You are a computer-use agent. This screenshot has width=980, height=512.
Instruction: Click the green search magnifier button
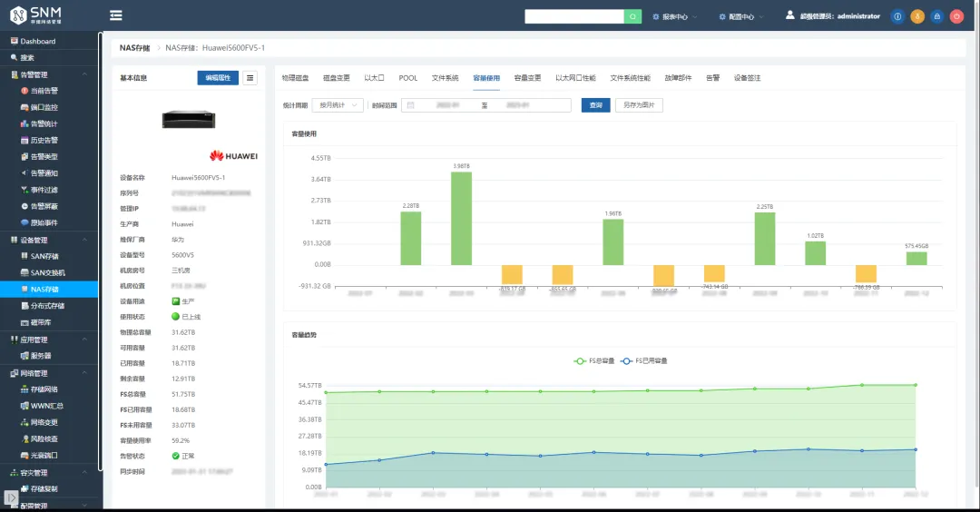632,16
